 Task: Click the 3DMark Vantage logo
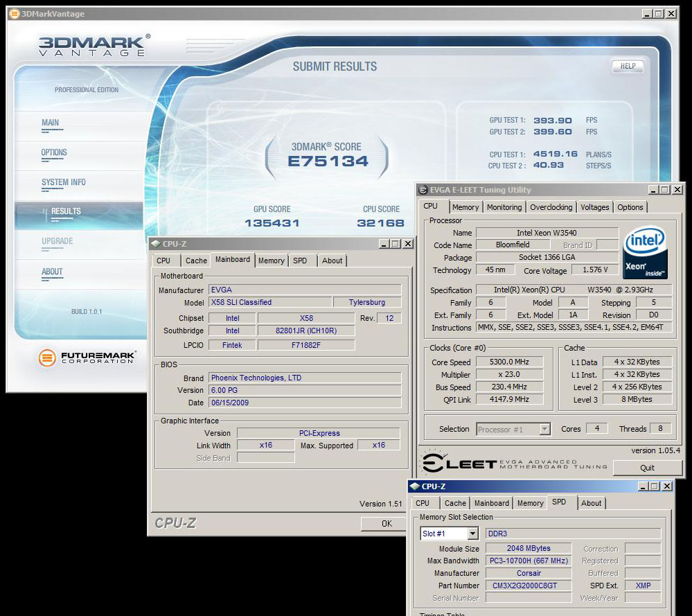[x=94, y=46]
